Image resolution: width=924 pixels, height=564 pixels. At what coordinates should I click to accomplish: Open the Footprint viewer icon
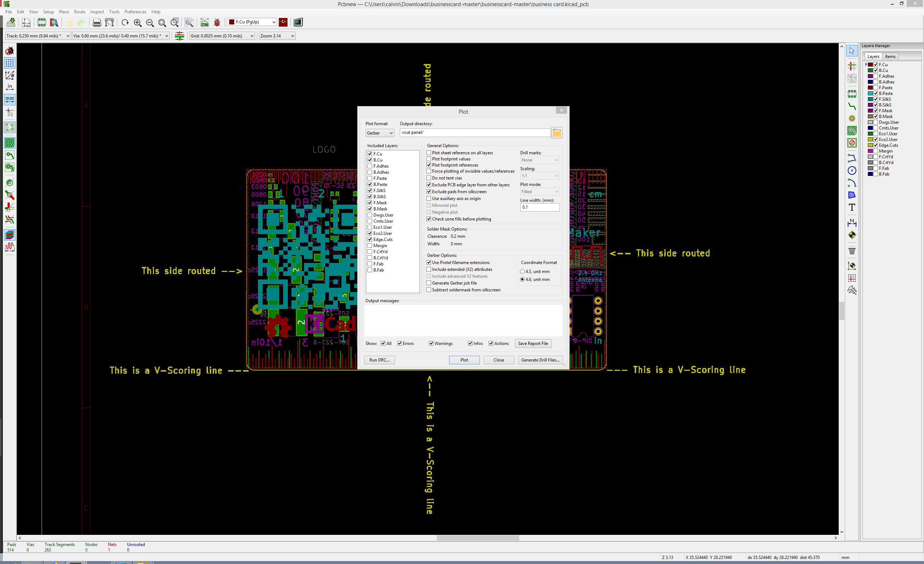54,23
